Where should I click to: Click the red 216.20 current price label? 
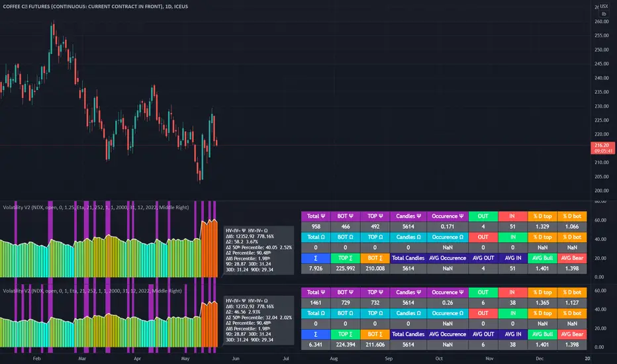602,148
